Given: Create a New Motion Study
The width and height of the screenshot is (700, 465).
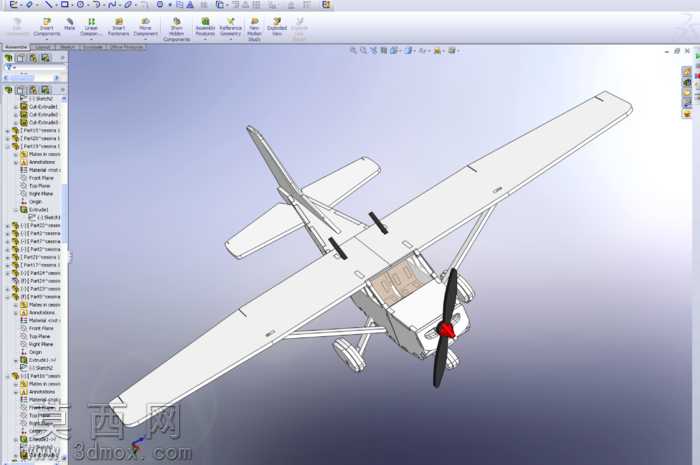Looking at the screenshot, I should [254, 29].
